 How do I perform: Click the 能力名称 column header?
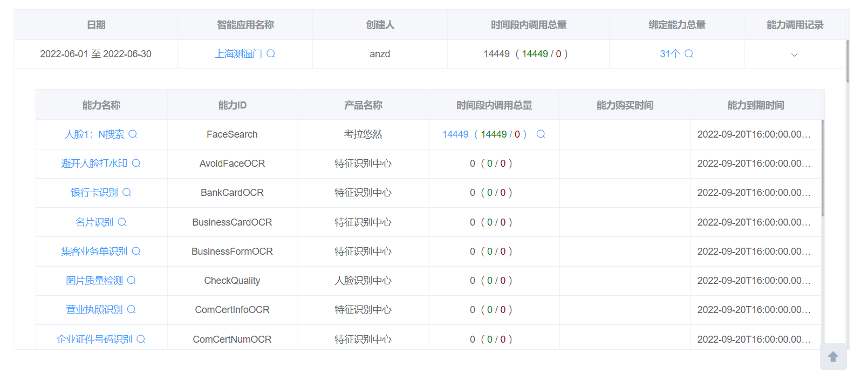click(101, 105)
